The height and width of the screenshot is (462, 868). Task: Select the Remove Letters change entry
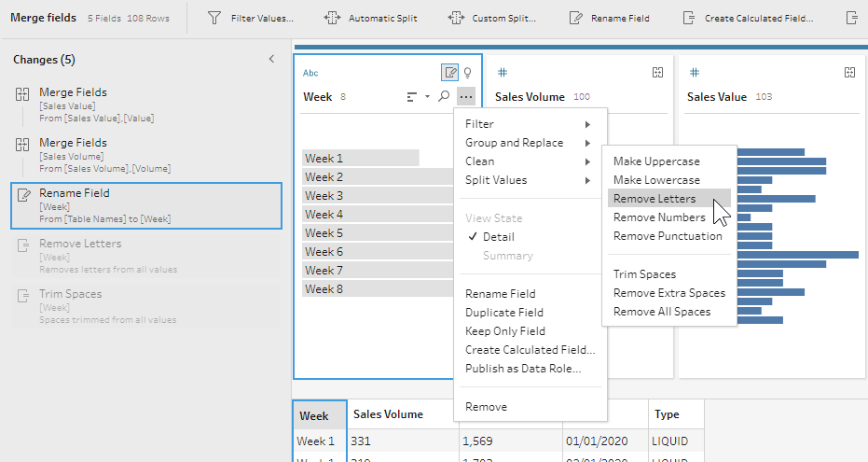click(146, 256)
